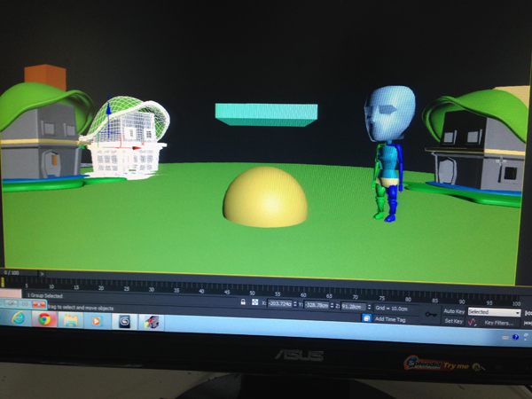Click the large Set Keys key icon
The height and width of the screenshot is (399, 532).
[431, 315]
